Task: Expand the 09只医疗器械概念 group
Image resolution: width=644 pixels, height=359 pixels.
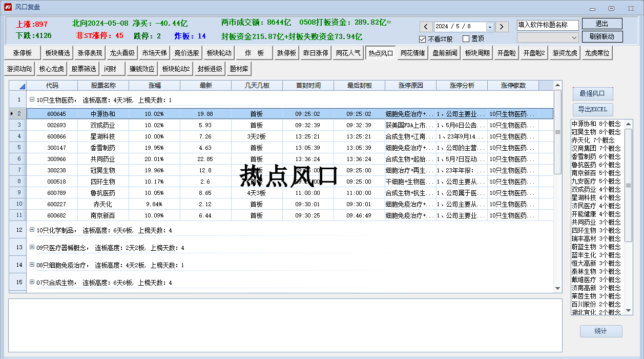Action: coord(32,248)
